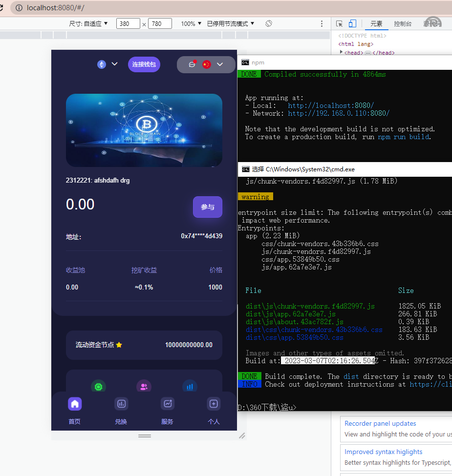The width and height of the screenshot is (452, 476).
Task: Tap the 首页 home icon in bottom bar
Action: [75, 404]
